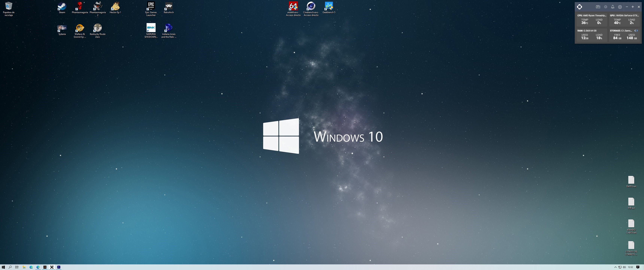Viewport: 644px width, 270px height.
Task: Open the Windows Start menu
Action: 3,267
